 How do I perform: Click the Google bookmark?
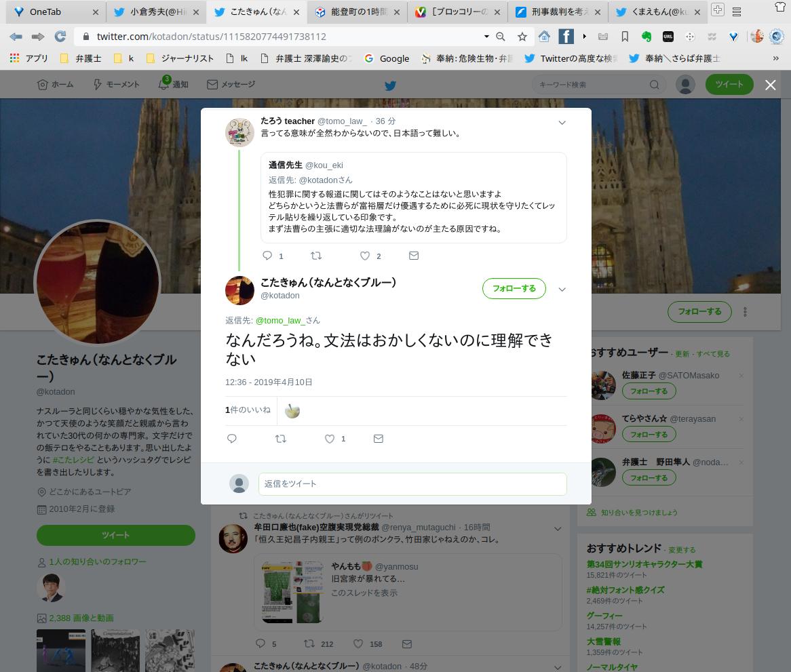387,58
